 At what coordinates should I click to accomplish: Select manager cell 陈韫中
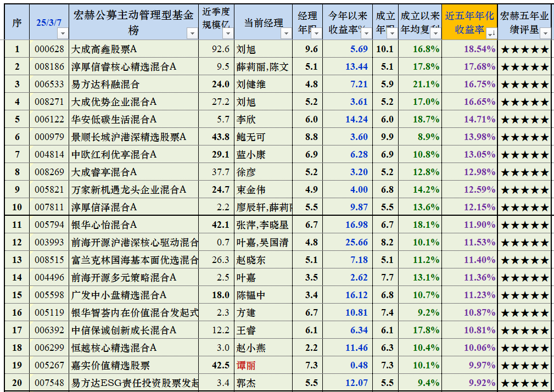(251, 295)
